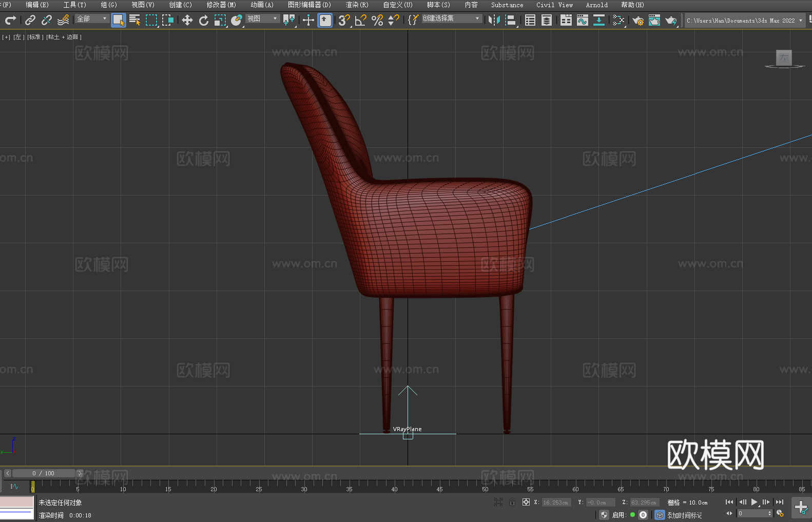Open the 创建选择集 dropdown
Screen dimensions: 812x522
pos(452,18)
